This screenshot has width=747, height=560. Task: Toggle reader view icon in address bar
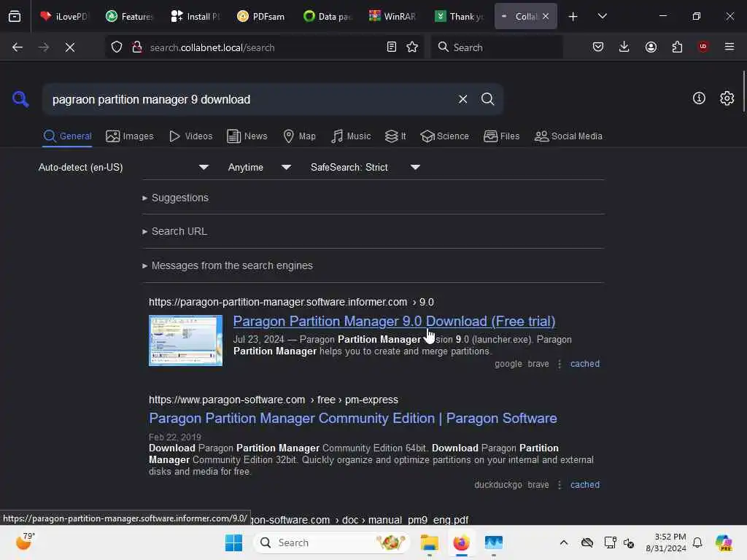pos(391,47)
